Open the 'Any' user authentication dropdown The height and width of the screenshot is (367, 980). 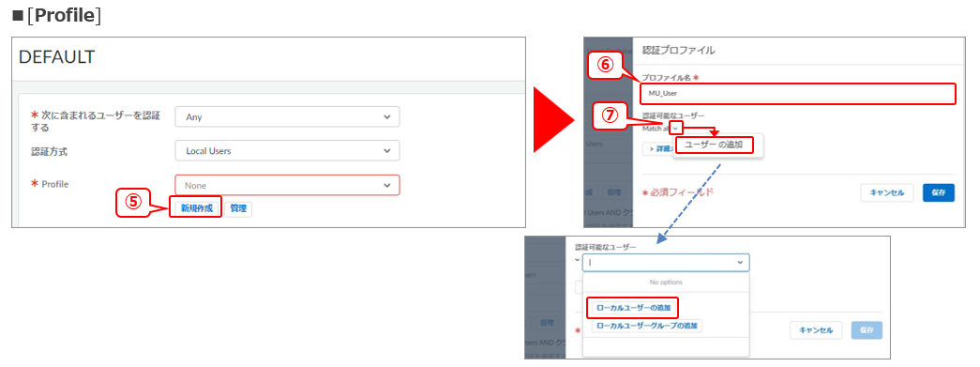pos(287,116)
